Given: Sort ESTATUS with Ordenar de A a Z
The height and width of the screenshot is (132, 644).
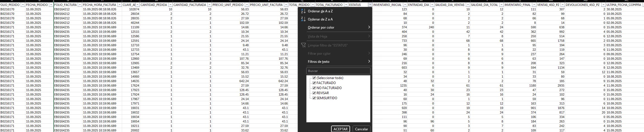Looking at the screenshot, I should 335,11.
